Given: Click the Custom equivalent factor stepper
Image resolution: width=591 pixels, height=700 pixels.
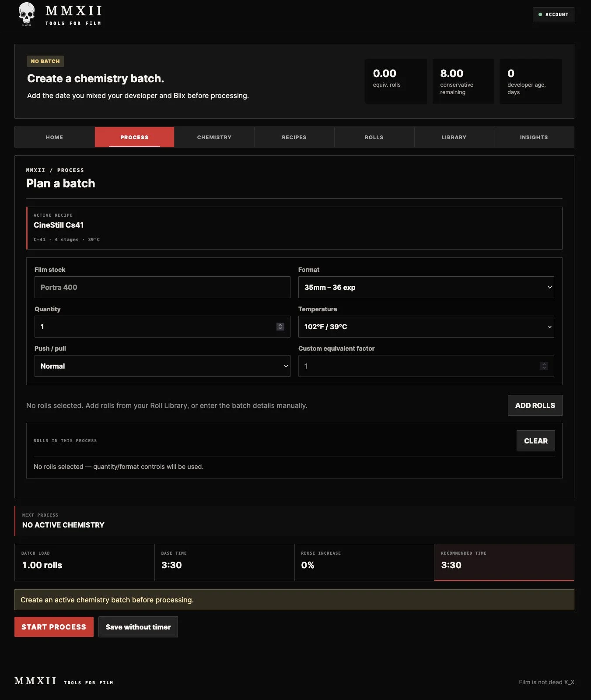Looking at the screenshot, I should click(x=544, y=366).
